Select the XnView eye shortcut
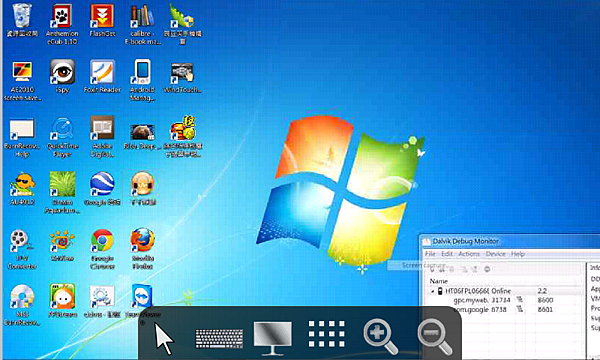The image size is (600, 360). (x=62, y=246)
